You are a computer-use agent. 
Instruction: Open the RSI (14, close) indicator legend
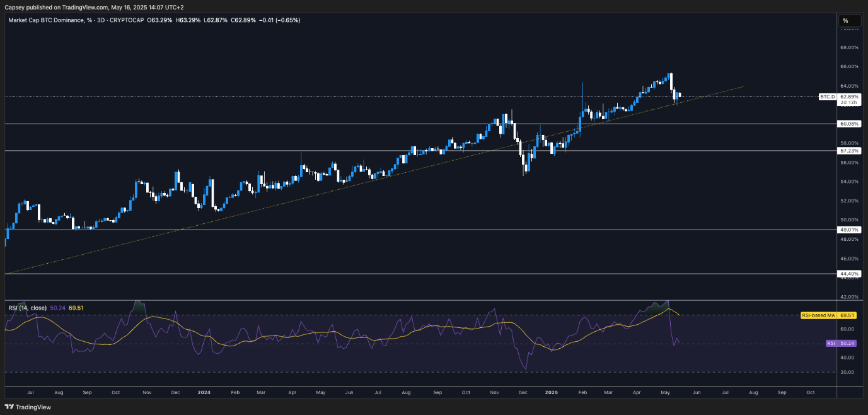28,308
